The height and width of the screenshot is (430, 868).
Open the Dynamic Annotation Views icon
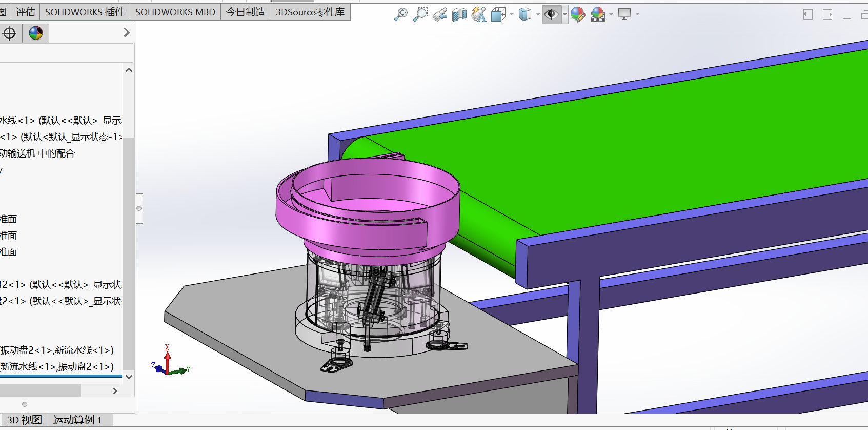(479, 14)
